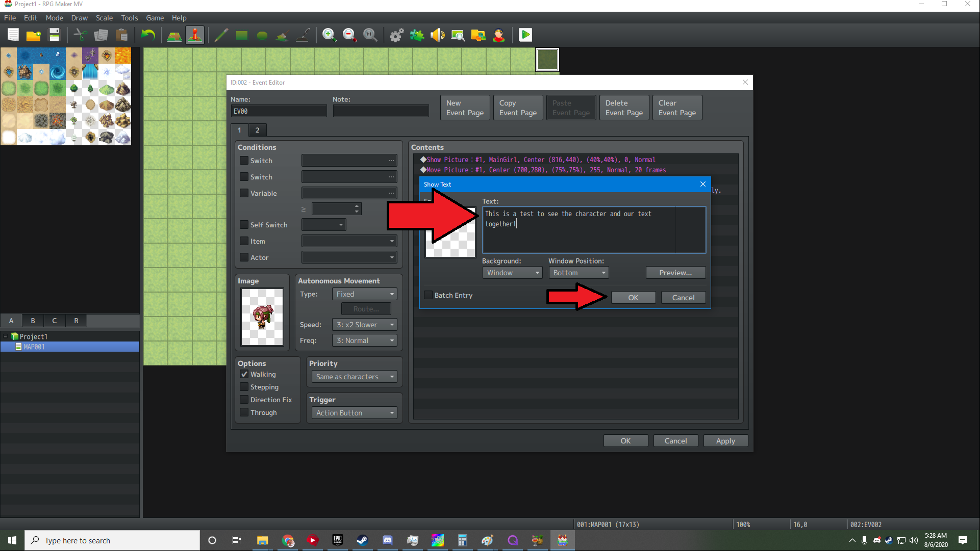
Task: Check the Self Switch condition
Action: tap(244, 225)
